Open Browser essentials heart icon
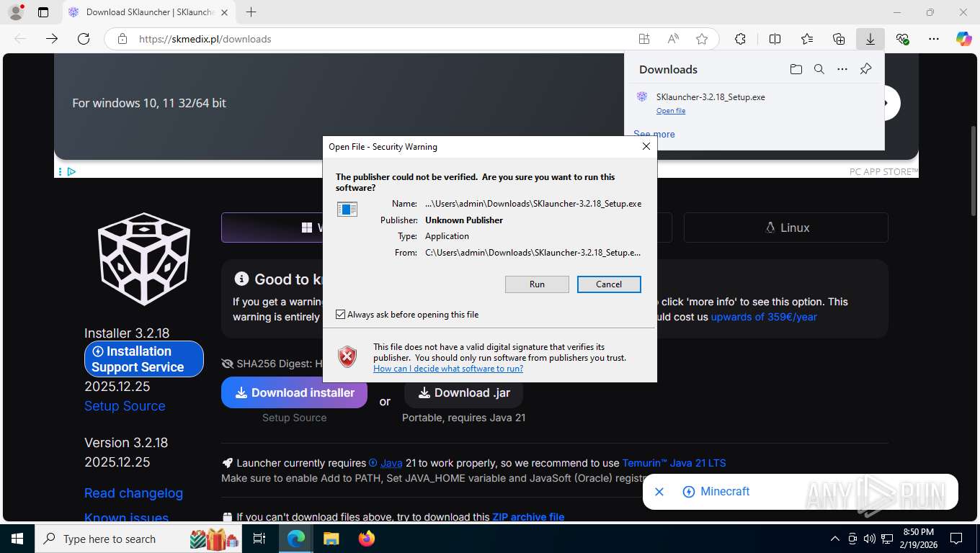 pos(902,39)
